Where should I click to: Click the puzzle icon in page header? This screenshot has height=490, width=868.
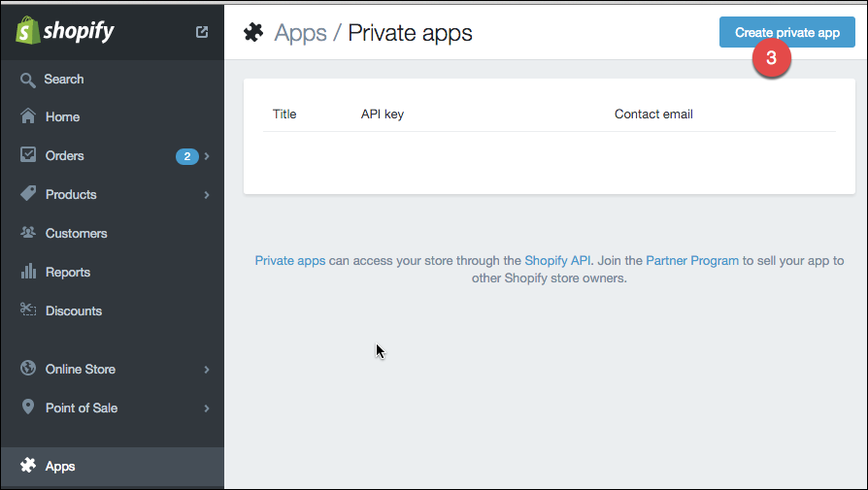click(x=253, y=33)
